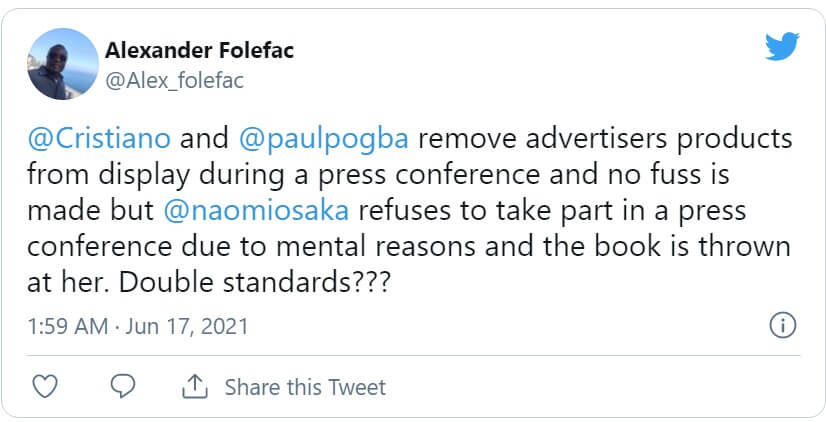Open the tweet info circle icon
The image size is (826, 422).
tap(782, 325)
